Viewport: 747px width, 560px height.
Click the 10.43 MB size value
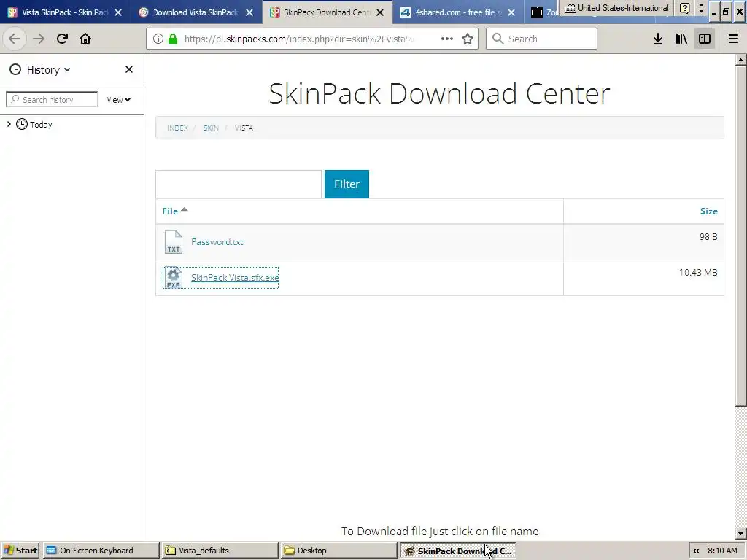698,273
